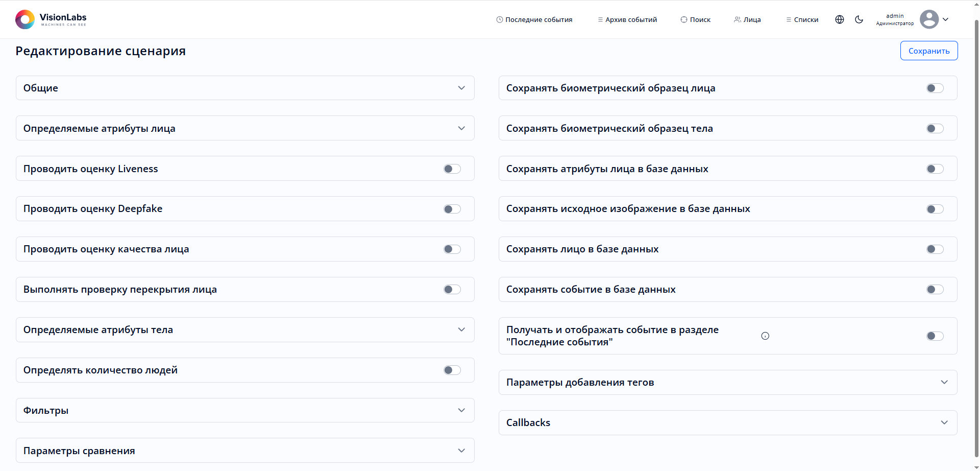The width and height of the screenshot is (980, 471).
Task: Open the user menu chevron beside avatar
Action: click(946, 19)
